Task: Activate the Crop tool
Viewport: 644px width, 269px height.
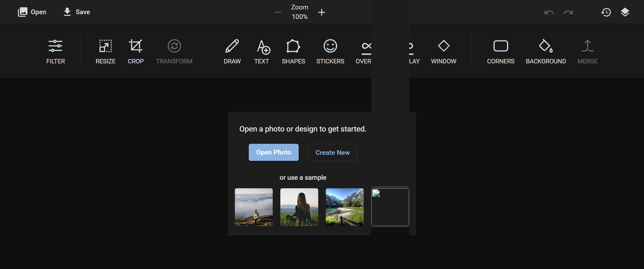Action: click(x=136, y=51)
